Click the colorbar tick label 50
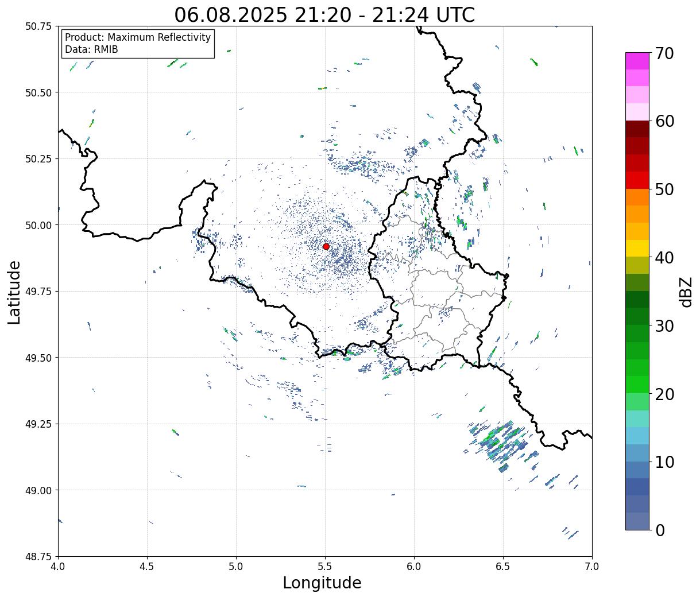700x597 pixels. pos(664,189)
